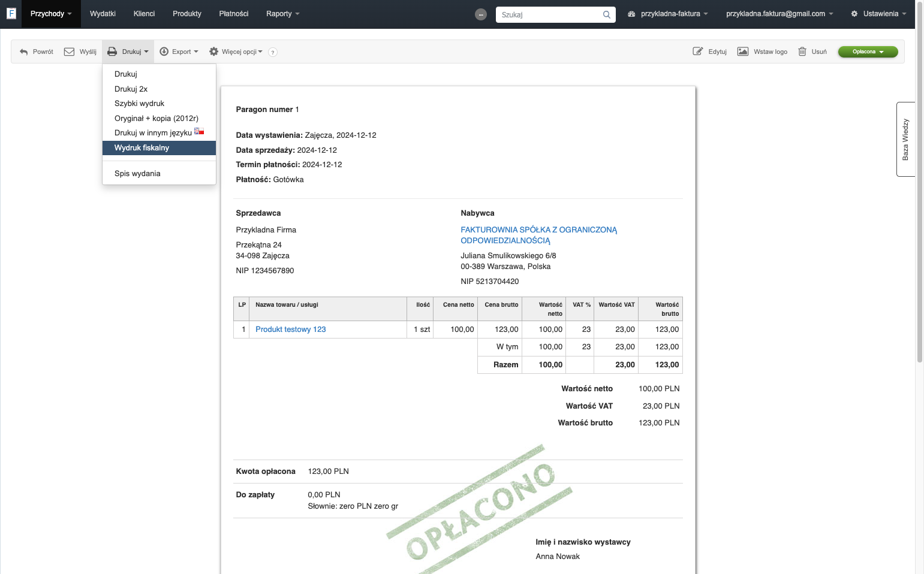Viewport: 924px width, 574px height.
Task: Click the Wyślij envelope icon
Action: 69,52
